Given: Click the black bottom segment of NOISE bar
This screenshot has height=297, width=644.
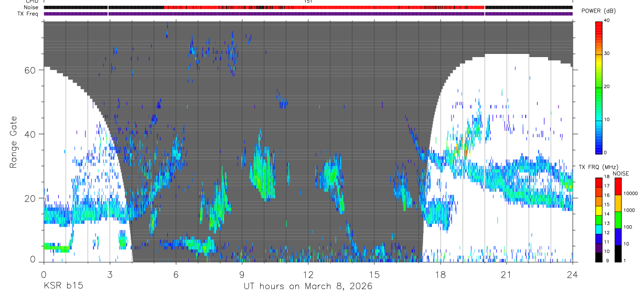Looking at the screenshot, I should tap(618, 254).
